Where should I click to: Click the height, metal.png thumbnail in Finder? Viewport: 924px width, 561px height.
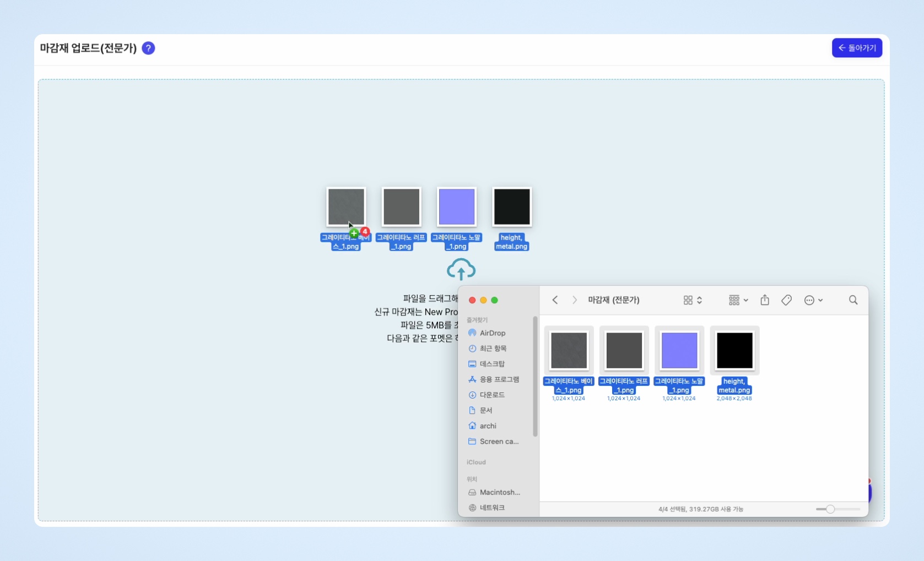click(734, 350)
